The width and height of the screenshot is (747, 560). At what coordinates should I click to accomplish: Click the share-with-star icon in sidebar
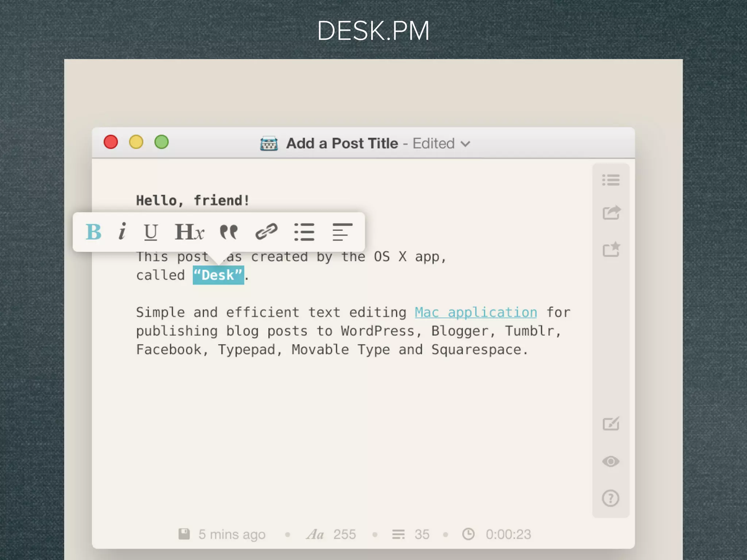(611, 249)
